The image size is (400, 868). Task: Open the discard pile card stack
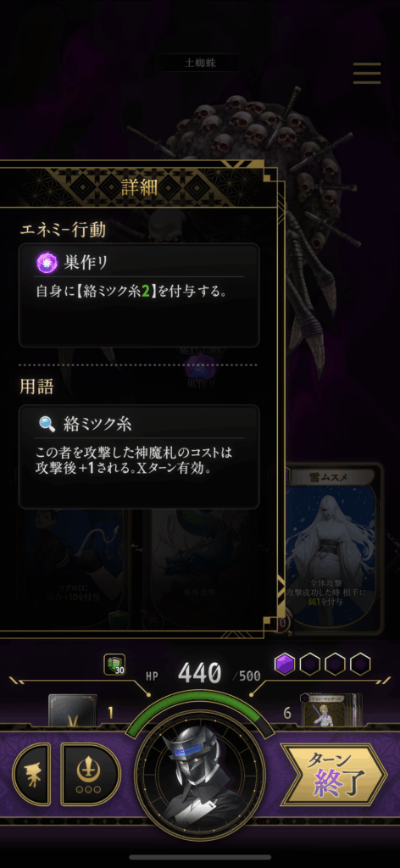(332, 710)
